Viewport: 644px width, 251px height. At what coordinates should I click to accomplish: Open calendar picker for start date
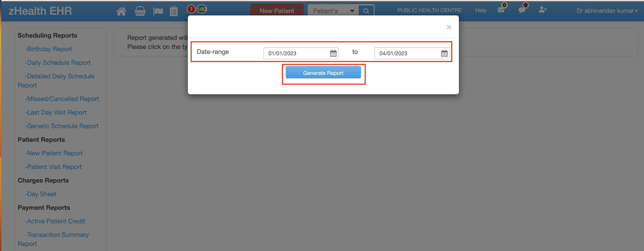tap(333, 53)
